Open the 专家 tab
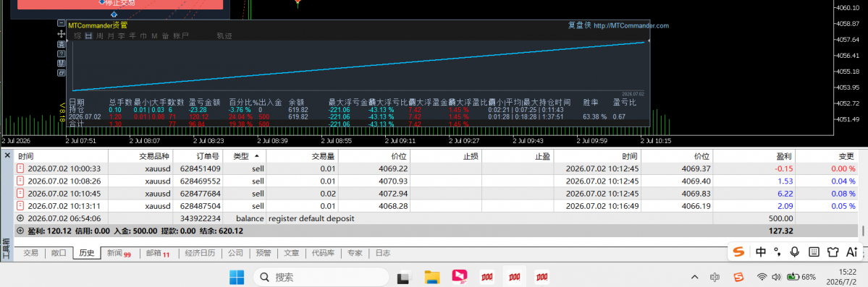Image resolution: width=868 pixels, height=287 pixels. (x=355, y=253)
